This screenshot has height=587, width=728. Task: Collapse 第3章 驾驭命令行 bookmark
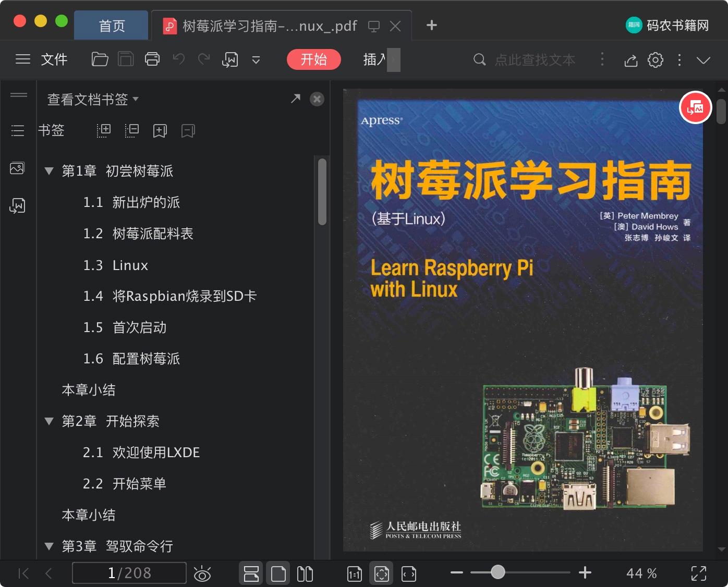(x=49, y=546)
